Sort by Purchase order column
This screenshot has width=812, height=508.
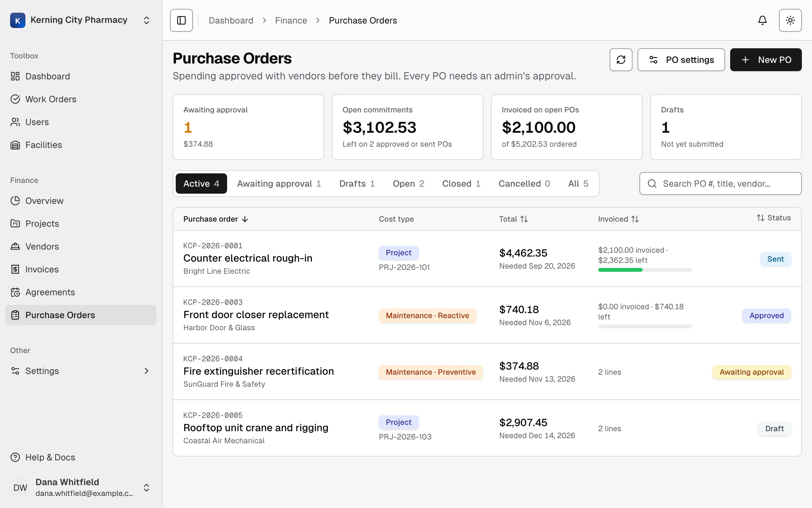coord(216,219)
